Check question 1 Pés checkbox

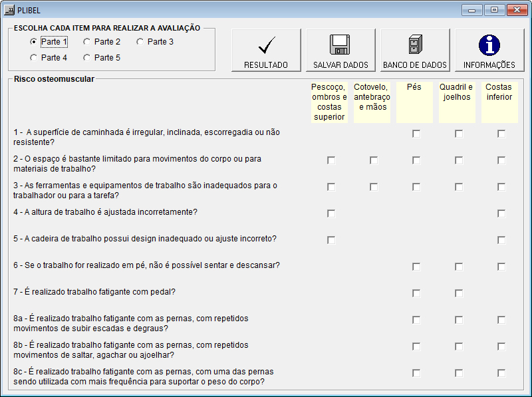click(416, 134)
